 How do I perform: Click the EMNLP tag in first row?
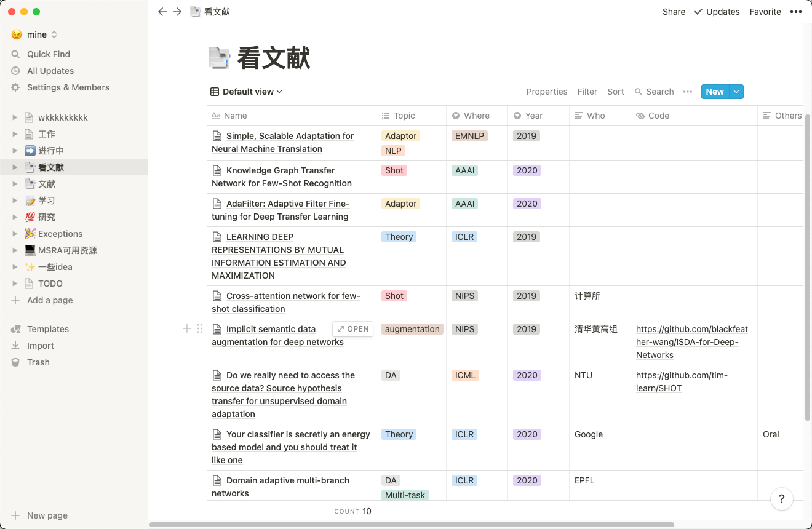pos(470,136)
